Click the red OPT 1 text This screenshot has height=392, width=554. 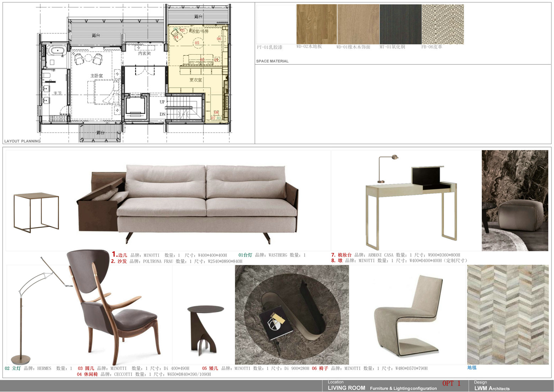pos(451,383)
